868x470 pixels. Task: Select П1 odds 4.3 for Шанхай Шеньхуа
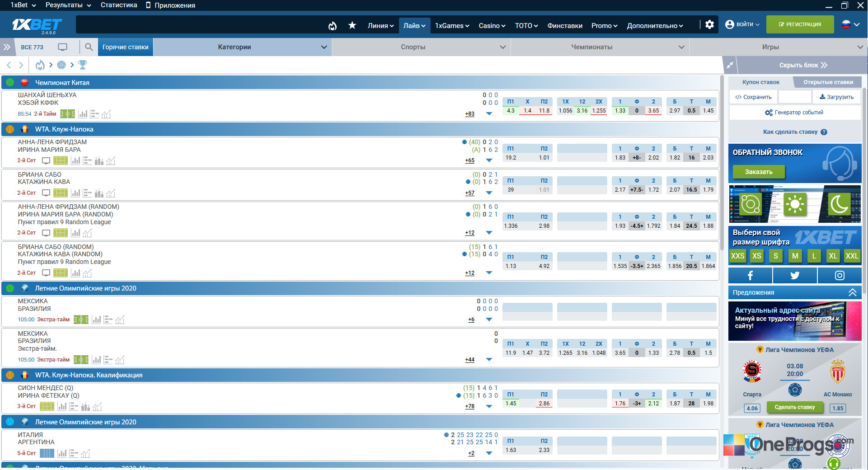click(511, 111)
